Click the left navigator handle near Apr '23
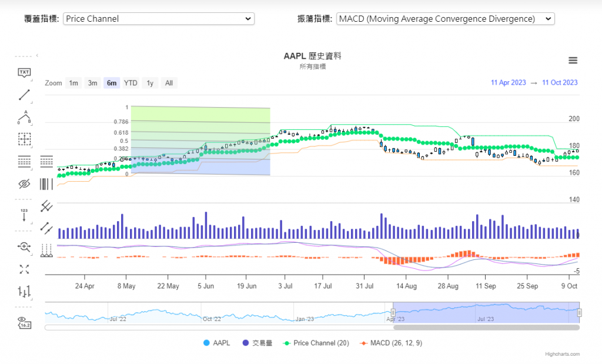 pyautogui.click(x=393, y=313)
